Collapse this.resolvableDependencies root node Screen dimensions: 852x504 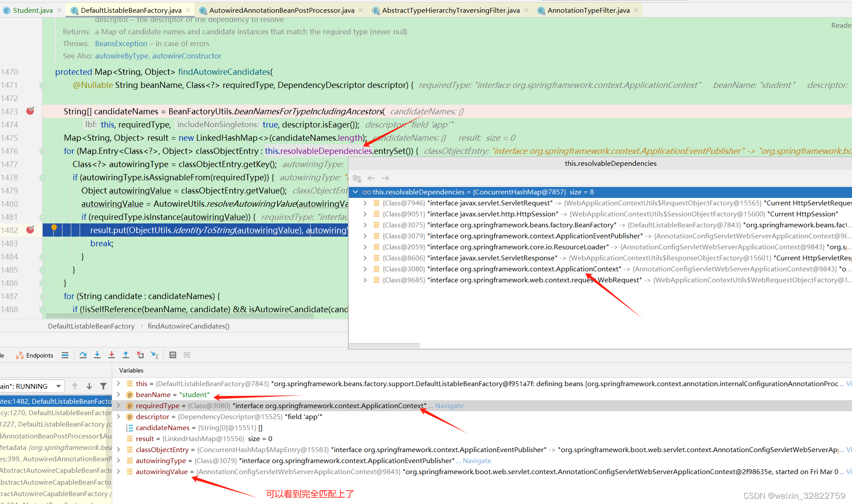355,192
